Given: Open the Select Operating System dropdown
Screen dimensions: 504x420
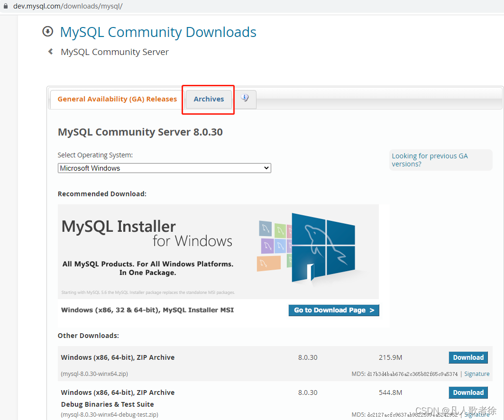Looking at the screenshot, I should (x=164, y=168).
